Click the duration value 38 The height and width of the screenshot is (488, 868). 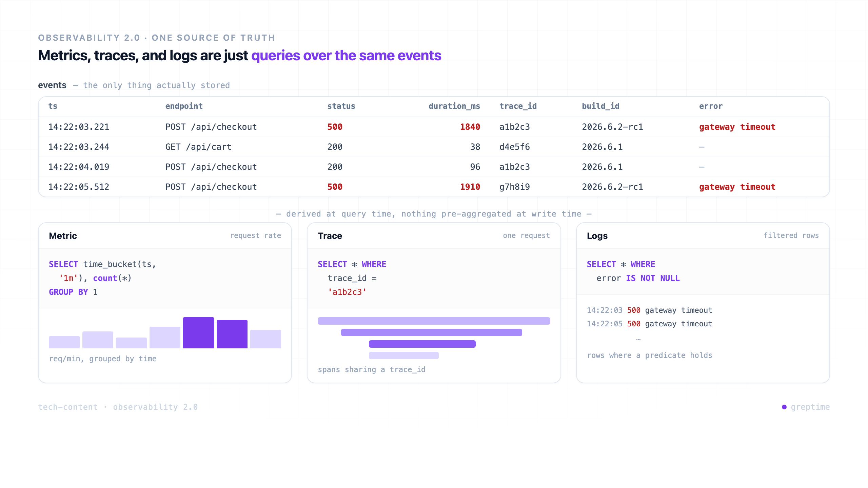pos(475,147)
